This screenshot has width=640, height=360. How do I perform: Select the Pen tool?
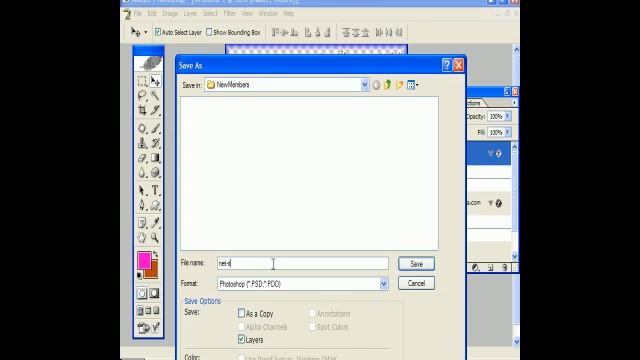click(x=142, y=205)
